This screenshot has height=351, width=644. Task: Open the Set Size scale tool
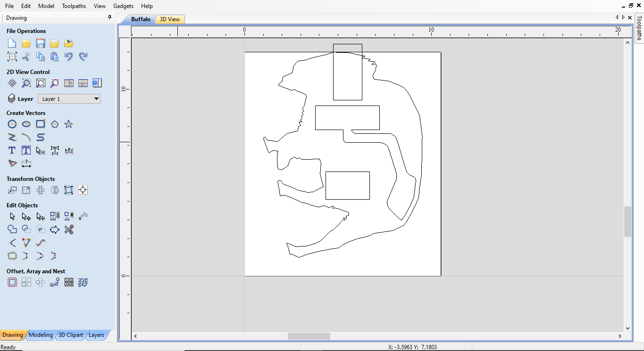click(x=26, y=190)
